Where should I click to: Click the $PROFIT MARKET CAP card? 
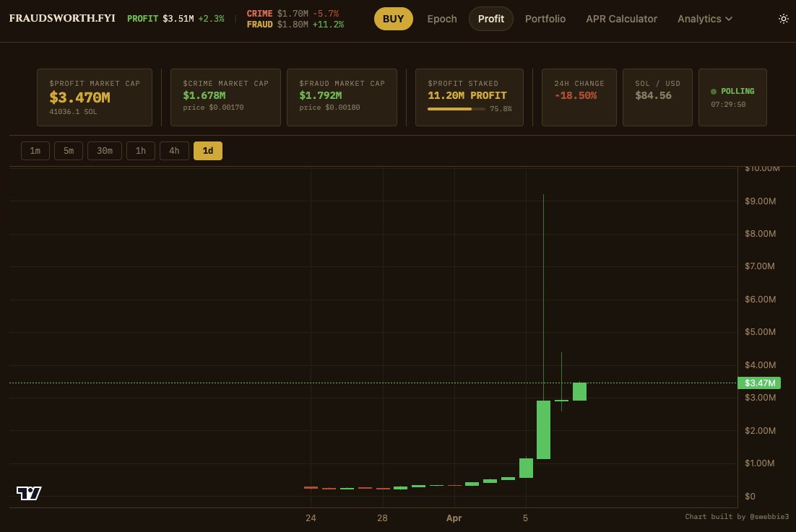pos(95,97)
